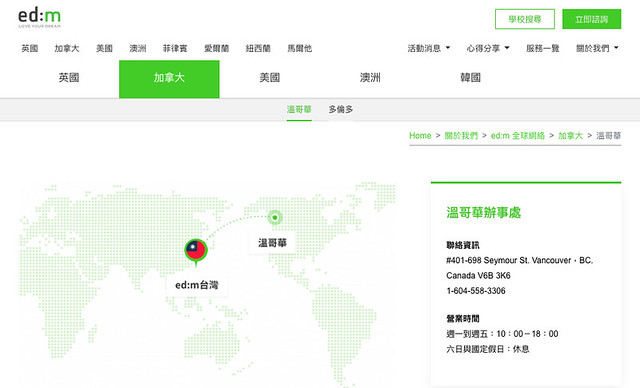Click the ed:m台灣 map label
Viewport: 640px width, 388px height.
point(197,285)
